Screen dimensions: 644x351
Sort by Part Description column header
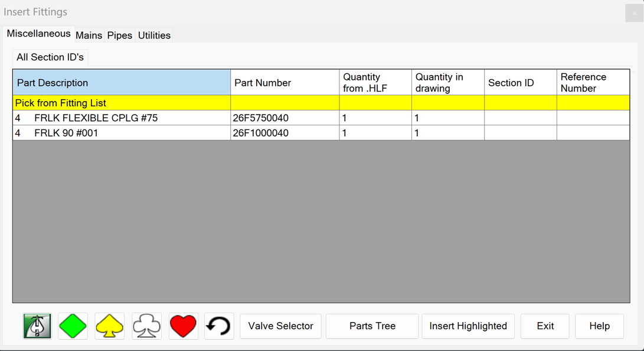tap(122, 83)
